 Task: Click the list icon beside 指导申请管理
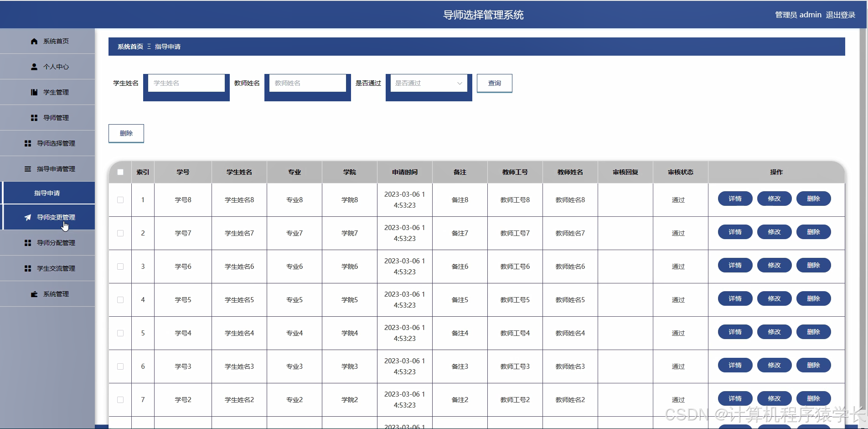[28, 169]
